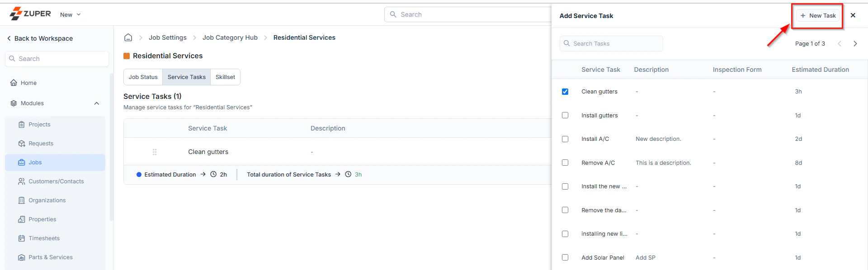The width and height of the screenshot is (868, 270).
Task: Open Organizations module
Action: (x=55, y=200)
